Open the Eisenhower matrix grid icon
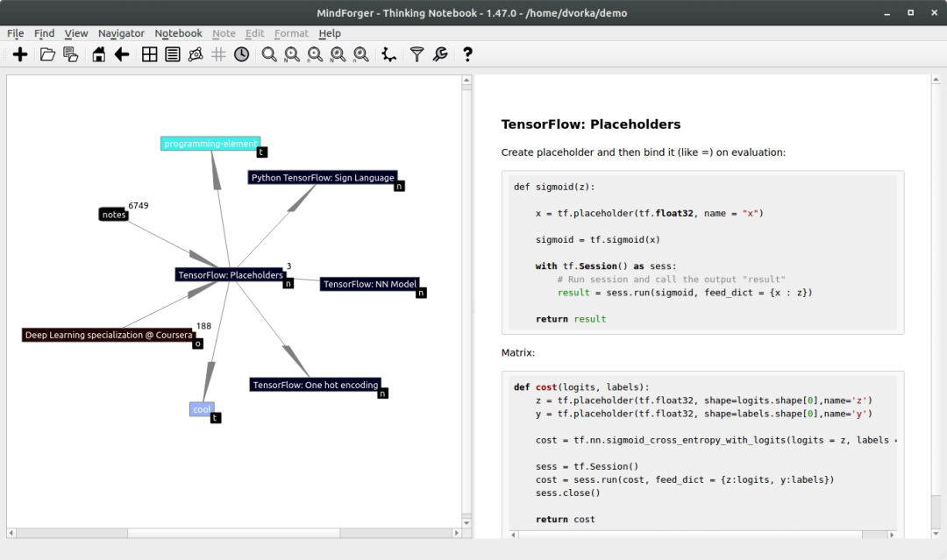Viewport: 947px width, 560px height. click(149, 54)
